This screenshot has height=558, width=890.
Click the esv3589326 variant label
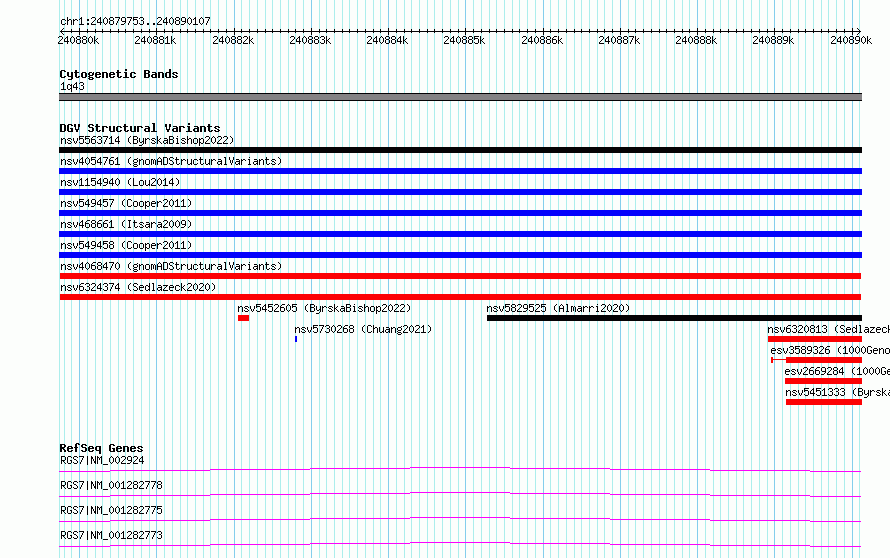coord(830,350)
